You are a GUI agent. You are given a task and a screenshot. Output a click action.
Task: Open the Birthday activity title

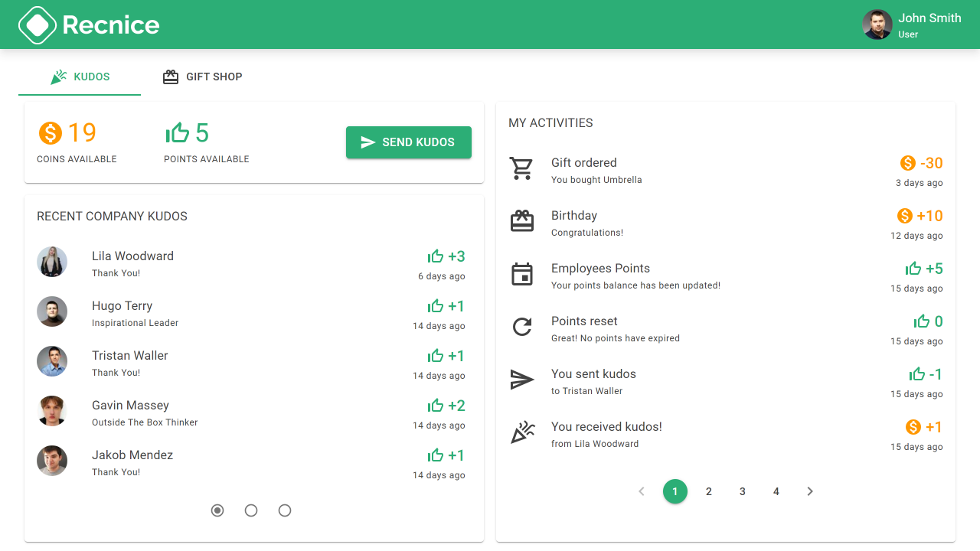(x=574, y=216)
